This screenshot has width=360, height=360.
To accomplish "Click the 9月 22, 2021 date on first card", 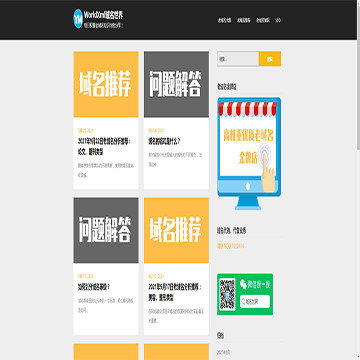I will [x=86, y=130].
